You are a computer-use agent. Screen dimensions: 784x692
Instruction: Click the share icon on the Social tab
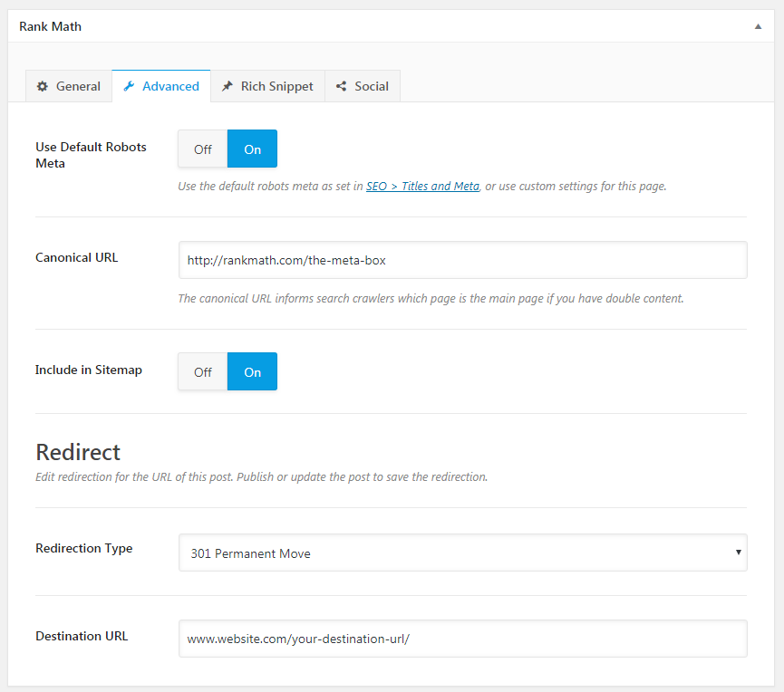tap(341, 86)
